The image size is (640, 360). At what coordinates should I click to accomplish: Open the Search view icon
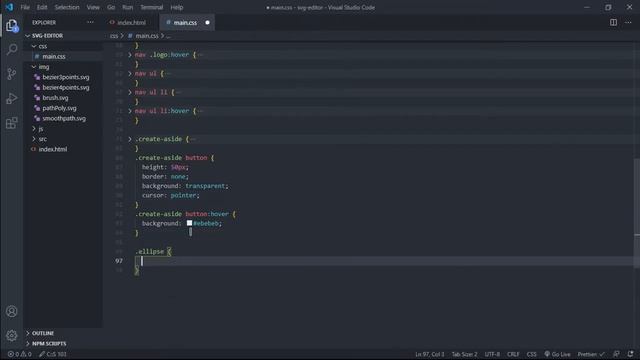coord(12,49)
